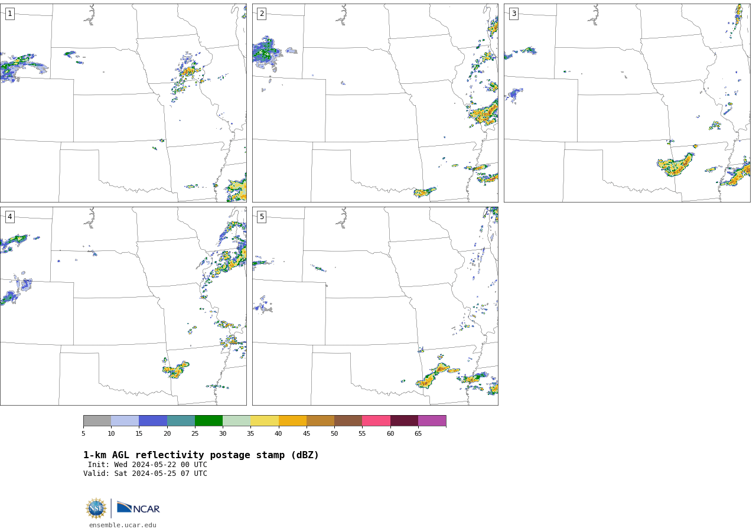Open ensemble member 2 reflectivity map
Viewport: 756px width, 532px height.
[x=375, y=103]
